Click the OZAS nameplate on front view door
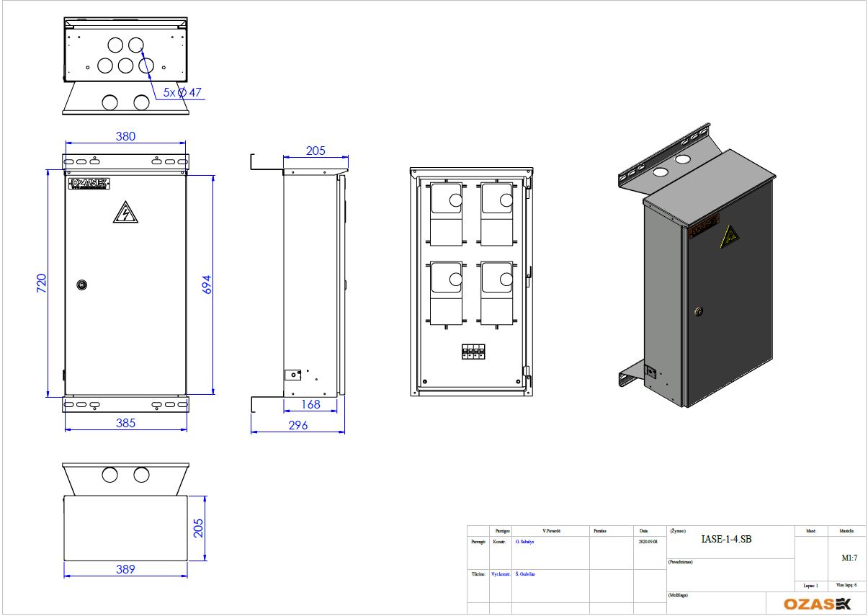 pos(89,184)
